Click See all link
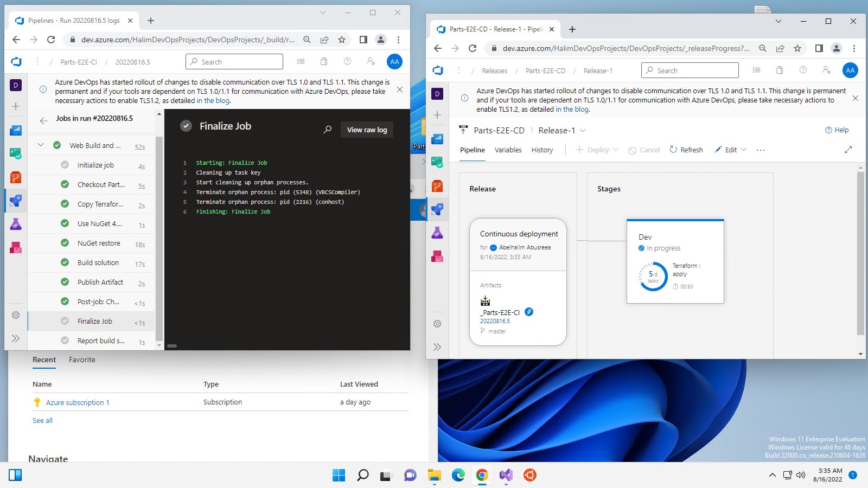868x488 pixels. [x=42, y=420]
